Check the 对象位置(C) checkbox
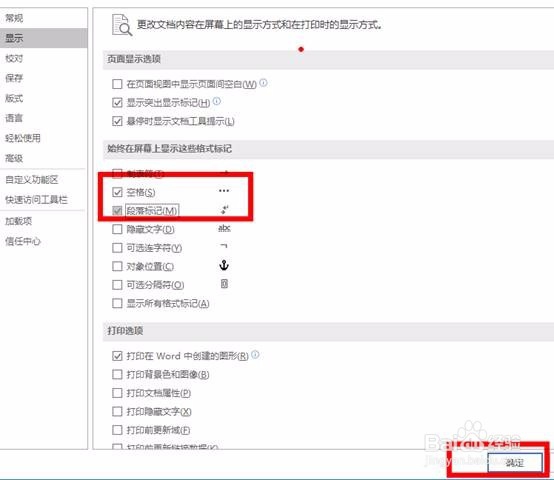Screen dimensions: 554x480 (x=117, y=266)
